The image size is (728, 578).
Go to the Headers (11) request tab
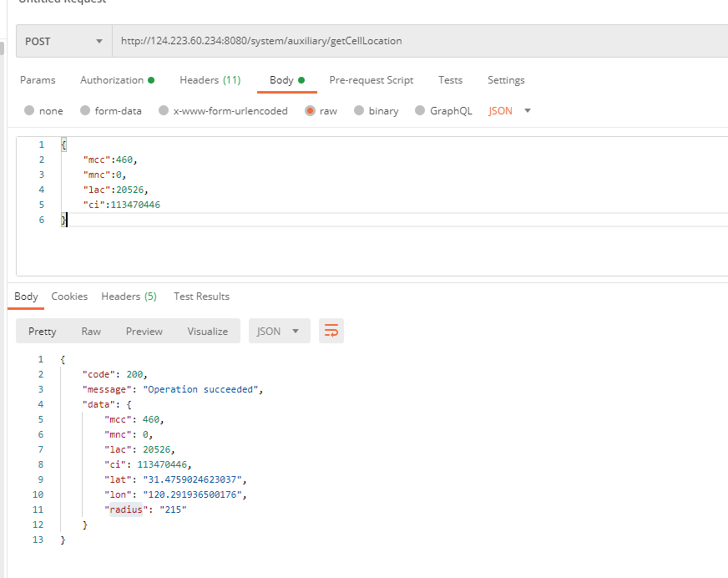[x=210, y=80]
